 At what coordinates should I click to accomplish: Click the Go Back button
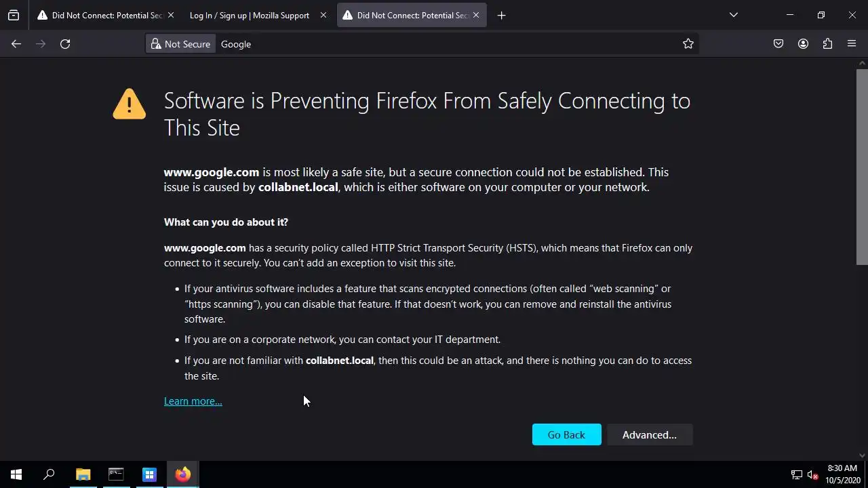566,434
